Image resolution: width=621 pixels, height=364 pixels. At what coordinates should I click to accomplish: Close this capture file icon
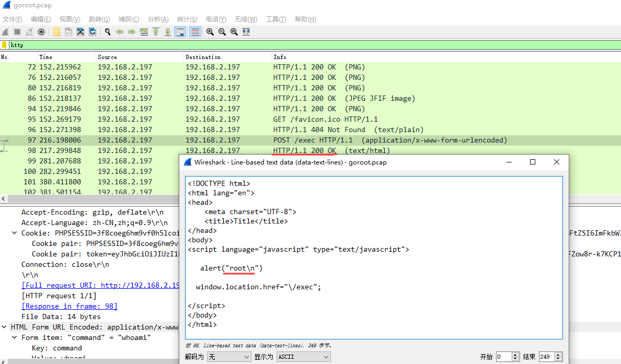pos(80,32)
